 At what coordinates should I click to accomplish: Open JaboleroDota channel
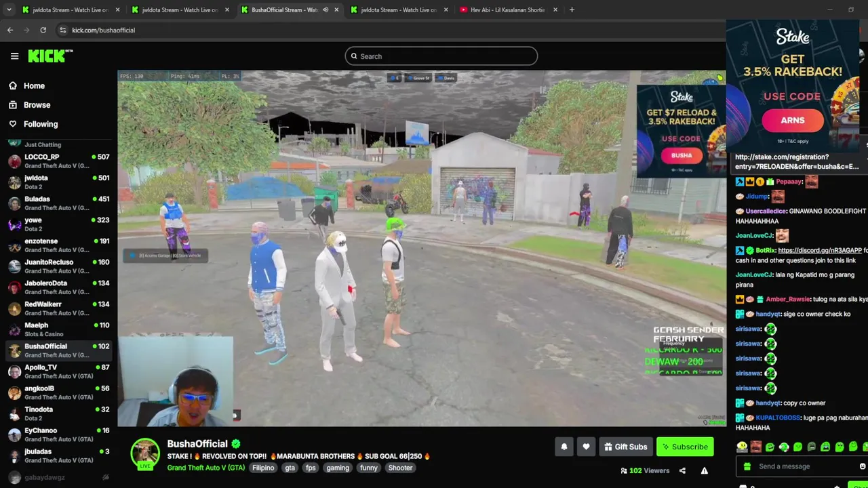coord(58,287)
